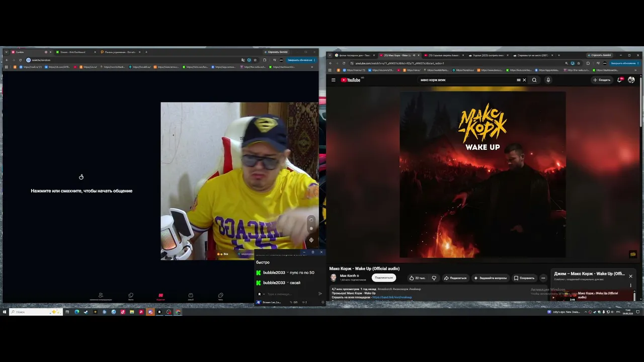Click bubble2033 message сасай

[278, 283]
